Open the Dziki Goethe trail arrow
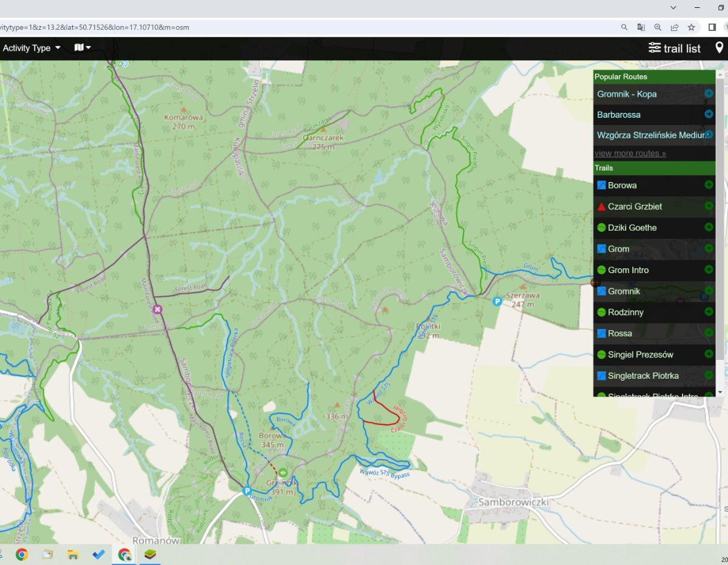Screen dimensions: 728x565 (708, 227)
